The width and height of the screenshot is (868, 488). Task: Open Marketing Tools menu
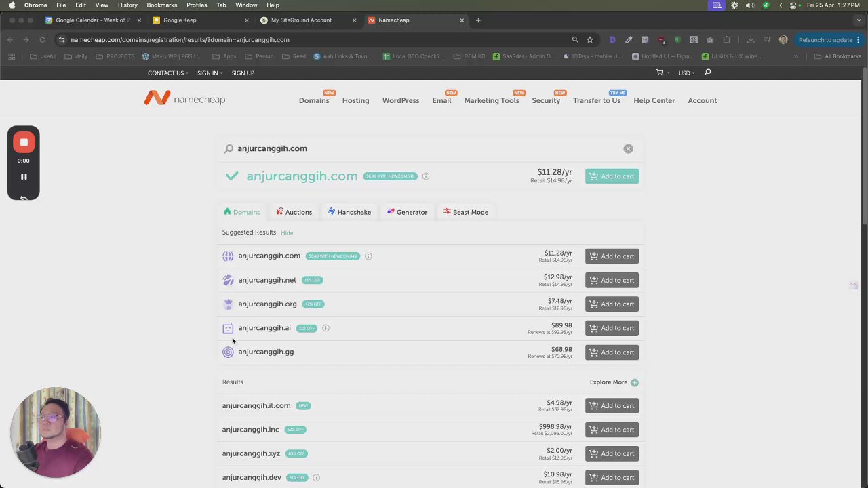coord(492,100)
